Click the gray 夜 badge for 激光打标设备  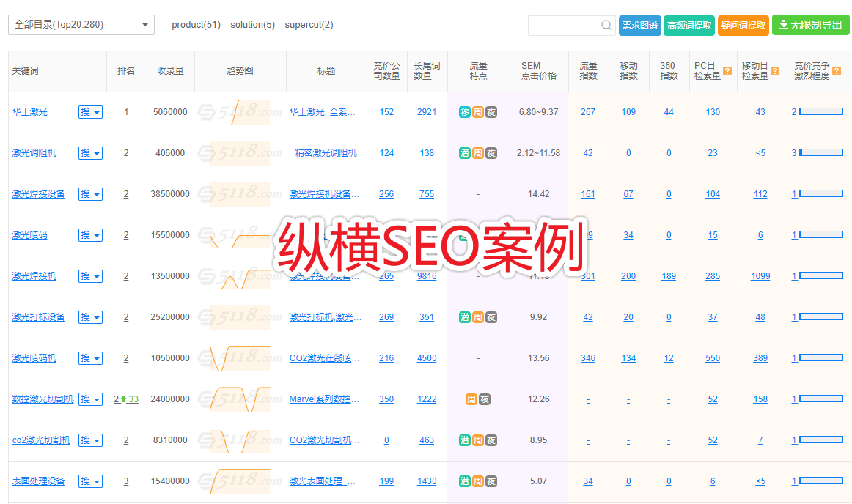pos(491,316)
